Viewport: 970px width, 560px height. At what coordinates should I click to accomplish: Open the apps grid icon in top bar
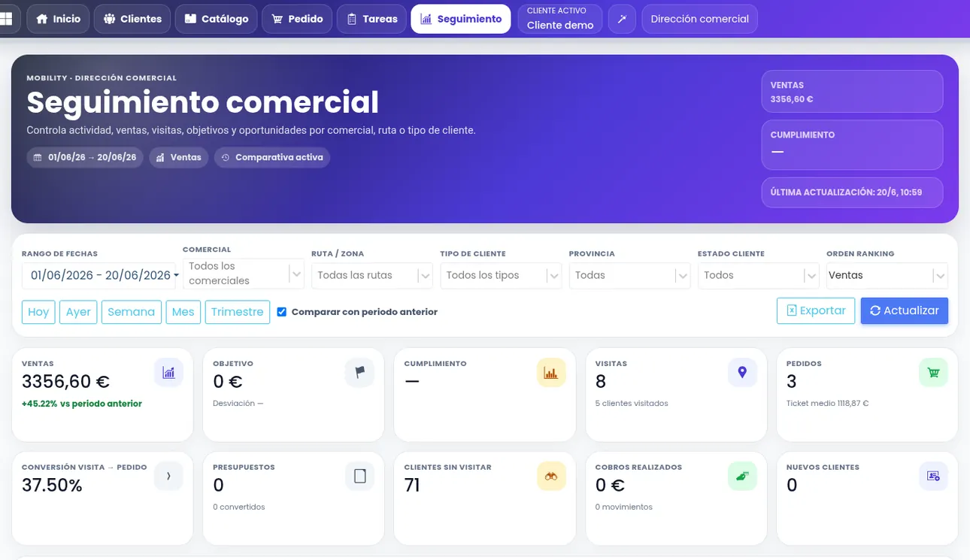pyautogui.click(x=8, y=19)
